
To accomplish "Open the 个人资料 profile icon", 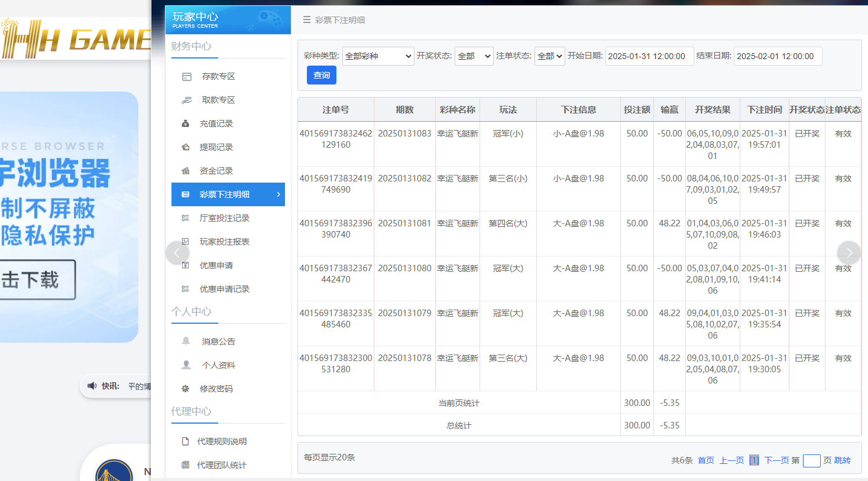I will click(186, 365).
